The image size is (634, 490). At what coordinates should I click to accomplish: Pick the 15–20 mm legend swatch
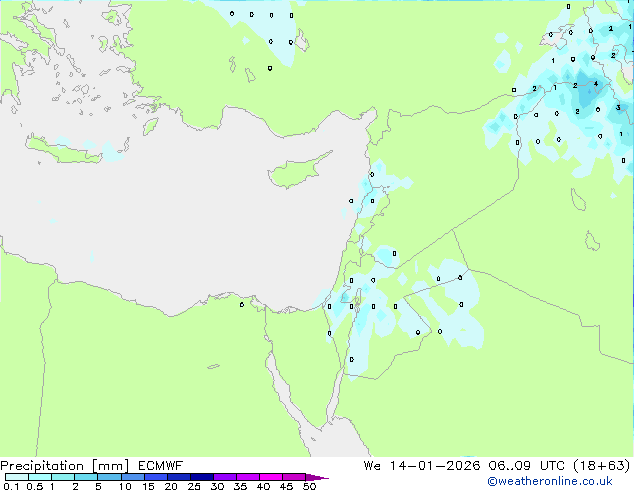pyautogui.click(x=155, y=477)
